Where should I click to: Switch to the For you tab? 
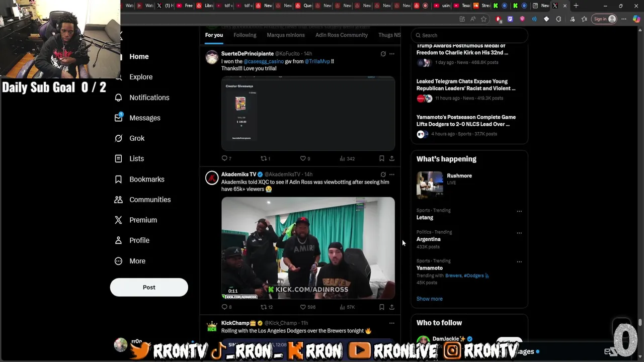(x=214, y=35)
